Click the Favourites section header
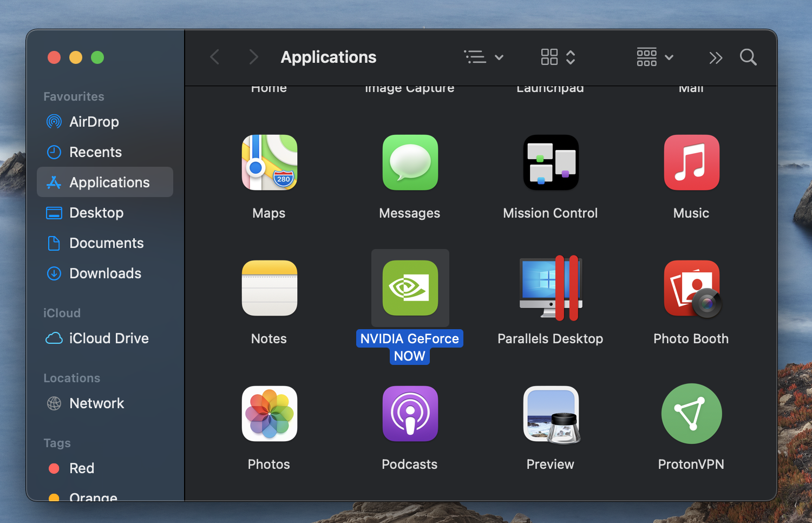 point(74,96)
